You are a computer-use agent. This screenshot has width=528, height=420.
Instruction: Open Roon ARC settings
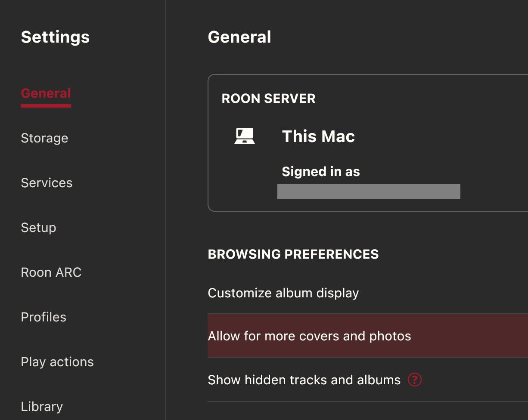point(51,272)
